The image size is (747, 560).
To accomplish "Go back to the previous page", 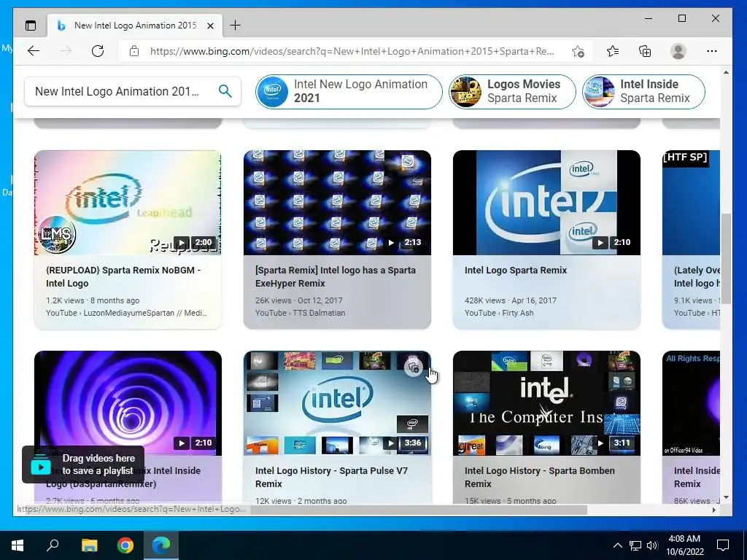I will pyautogui.click(x=34, y=51).
